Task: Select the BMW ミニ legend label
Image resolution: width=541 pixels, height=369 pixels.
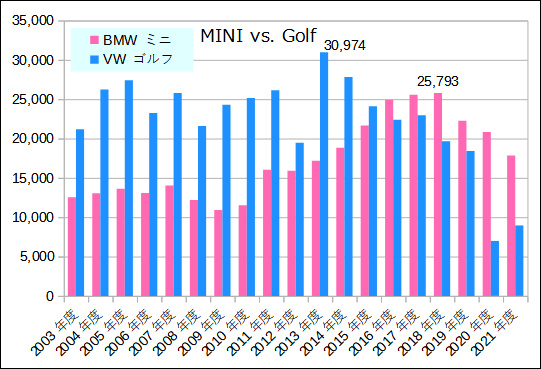Action: point(137,40)
